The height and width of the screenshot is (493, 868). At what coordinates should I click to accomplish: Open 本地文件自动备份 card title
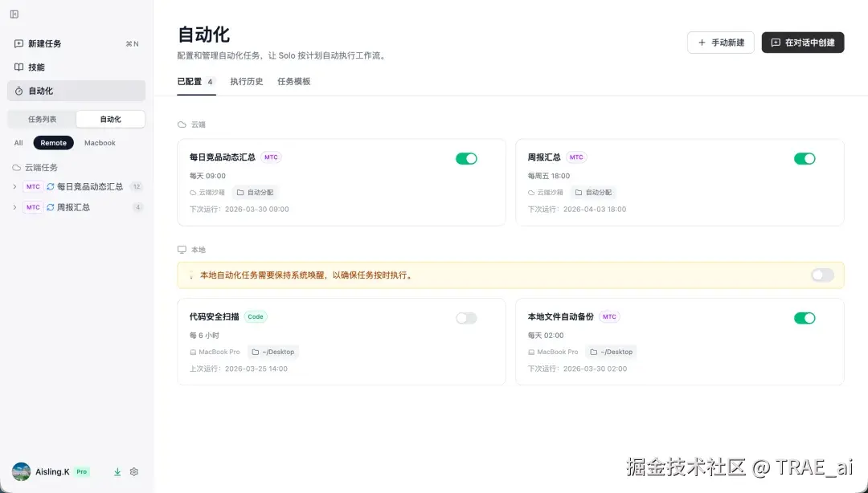coord(561,317)
